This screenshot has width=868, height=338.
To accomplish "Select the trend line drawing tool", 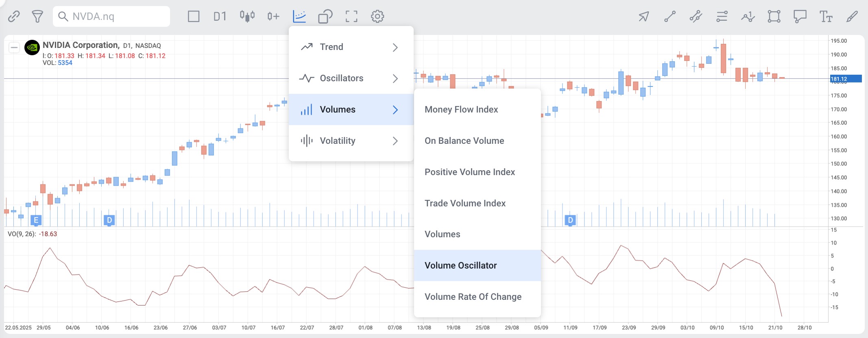I will [670, 17].
